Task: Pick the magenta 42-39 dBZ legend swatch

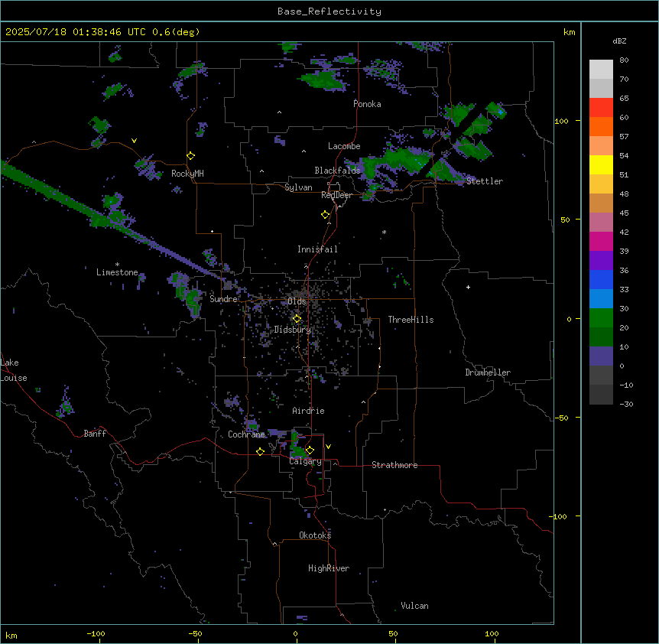Action: coord(601,241)
